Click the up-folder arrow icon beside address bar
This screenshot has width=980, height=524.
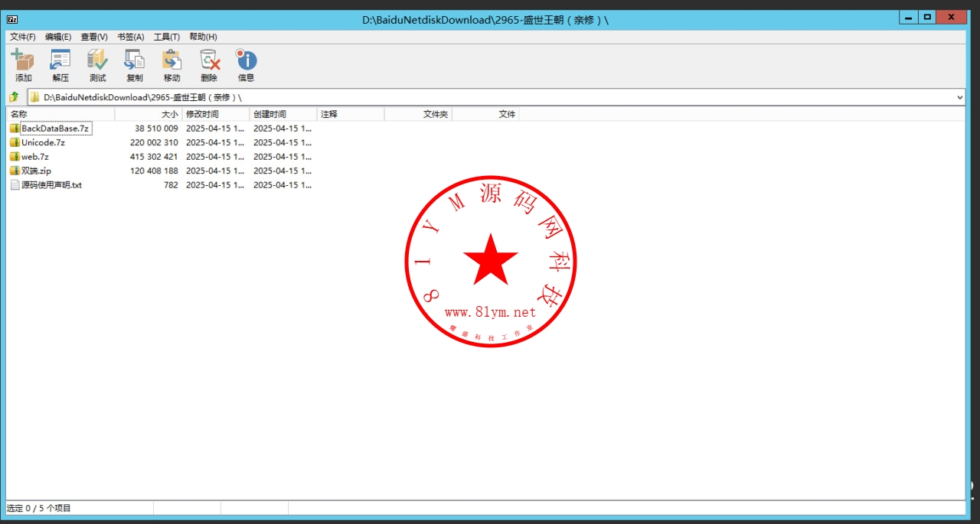pos(14,97)
